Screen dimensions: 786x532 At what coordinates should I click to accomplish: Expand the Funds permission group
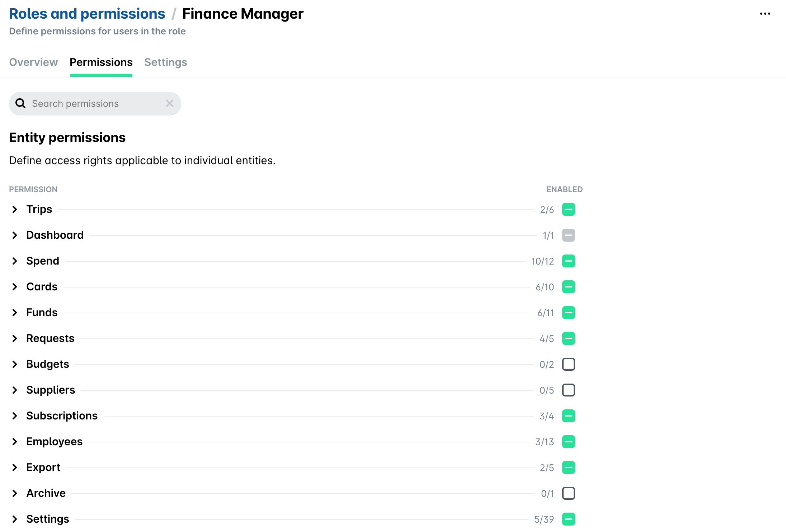tap(14, 313)
